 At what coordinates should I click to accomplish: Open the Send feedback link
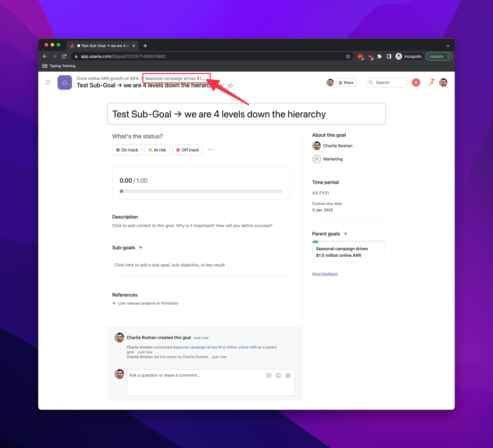325,274
